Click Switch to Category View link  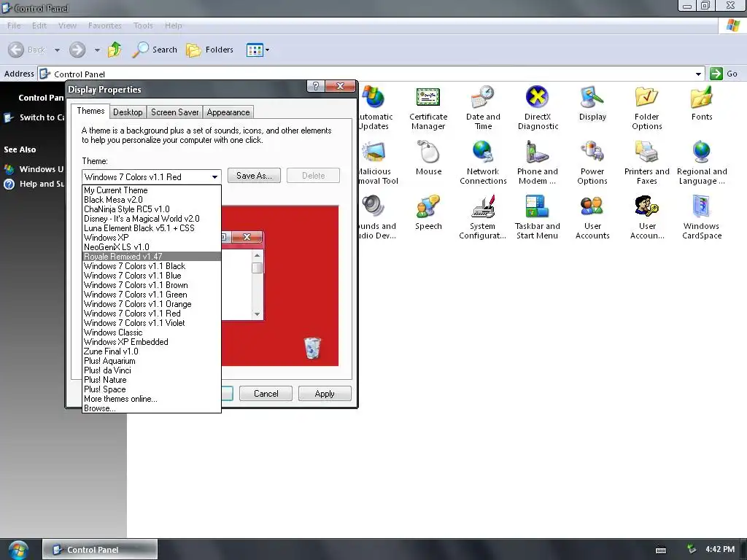[x=34, y=117]
